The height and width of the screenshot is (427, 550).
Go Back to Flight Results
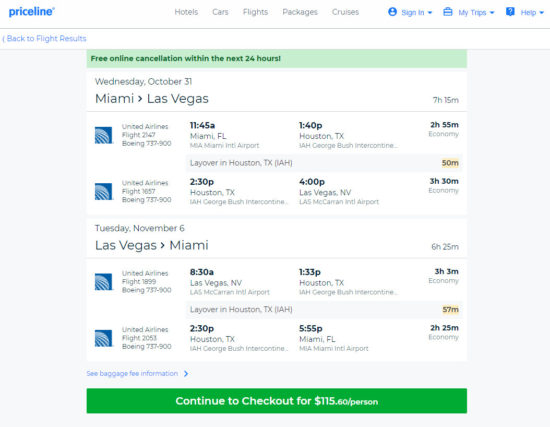tap(44, 39)
